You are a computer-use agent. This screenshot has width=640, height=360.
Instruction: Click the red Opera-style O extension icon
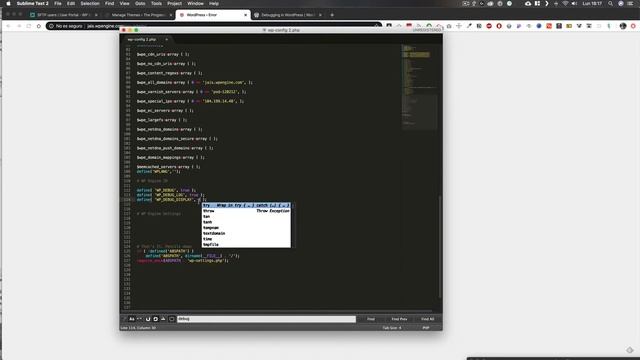499,26
